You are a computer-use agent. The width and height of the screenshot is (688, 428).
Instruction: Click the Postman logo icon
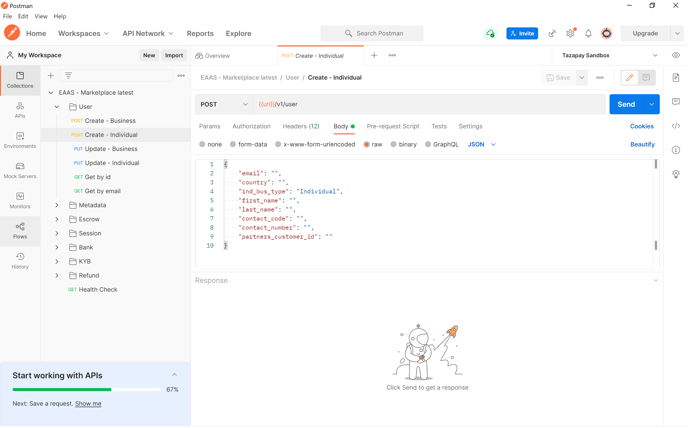tap(12, 33)
